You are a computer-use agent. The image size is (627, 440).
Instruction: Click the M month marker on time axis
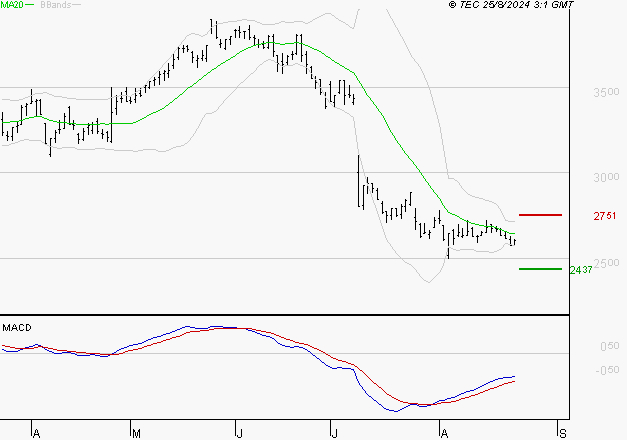coord(136,433)
